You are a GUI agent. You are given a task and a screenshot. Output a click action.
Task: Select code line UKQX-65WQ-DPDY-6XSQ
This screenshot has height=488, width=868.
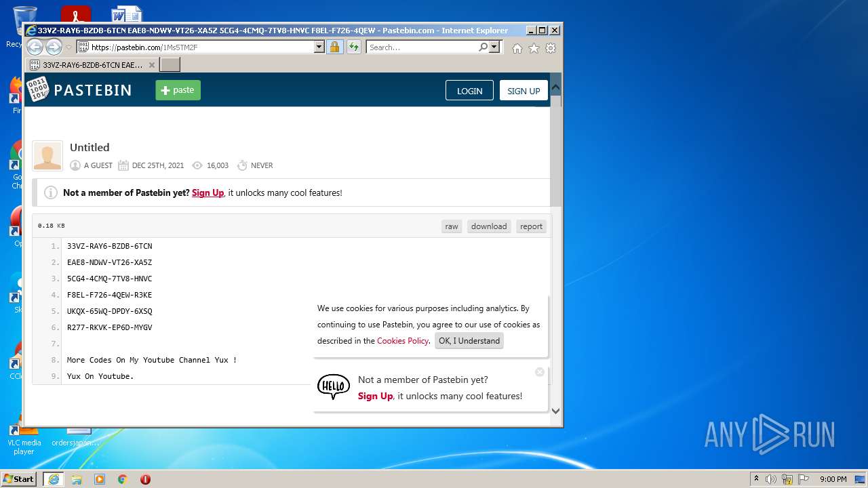click(x=109, y=311)
